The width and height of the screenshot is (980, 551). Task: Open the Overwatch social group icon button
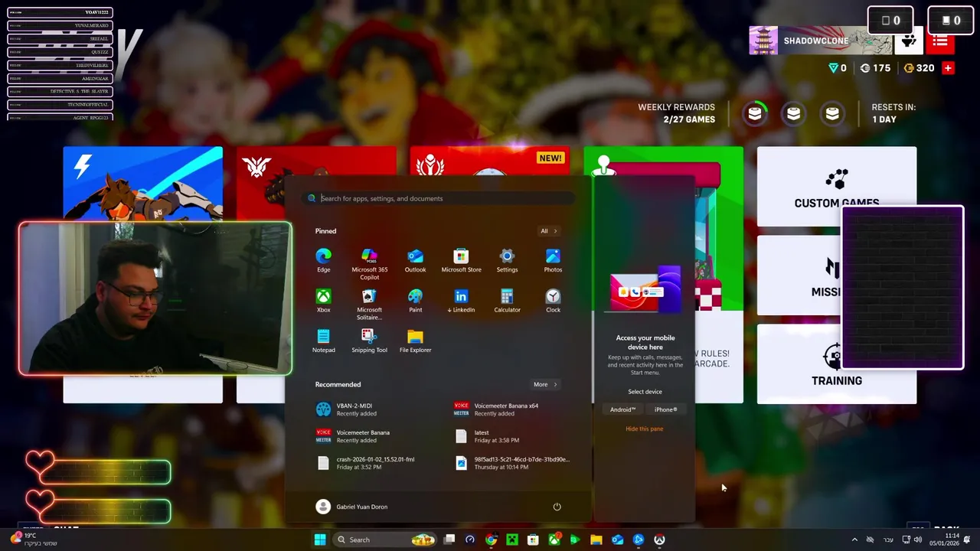click(909, 41)
